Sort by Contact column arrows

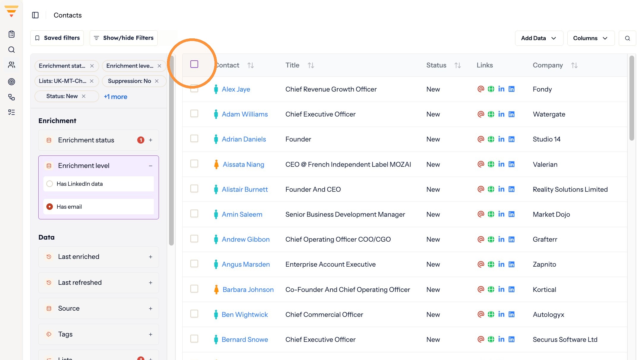(x=251, y=65)
